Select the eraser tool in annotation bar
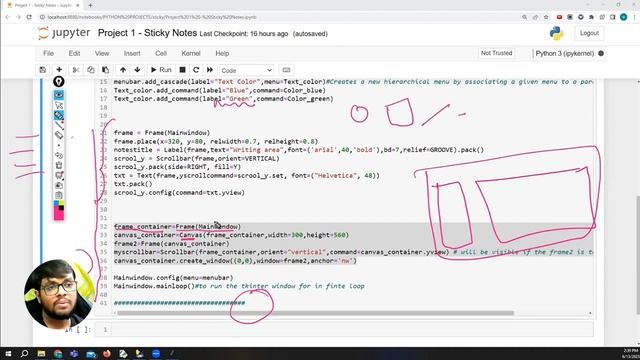 point(59,135)
